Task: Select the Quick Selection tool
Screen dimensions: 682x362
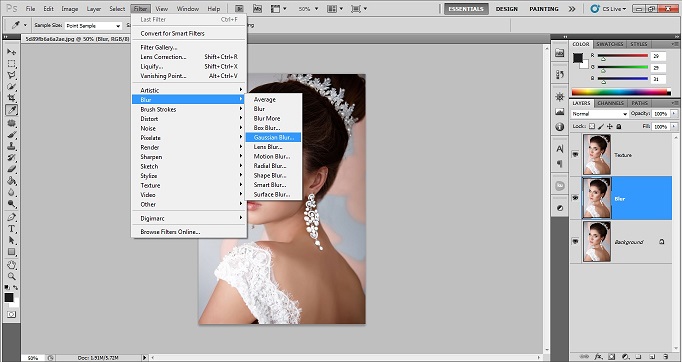Action: point(11,87)
